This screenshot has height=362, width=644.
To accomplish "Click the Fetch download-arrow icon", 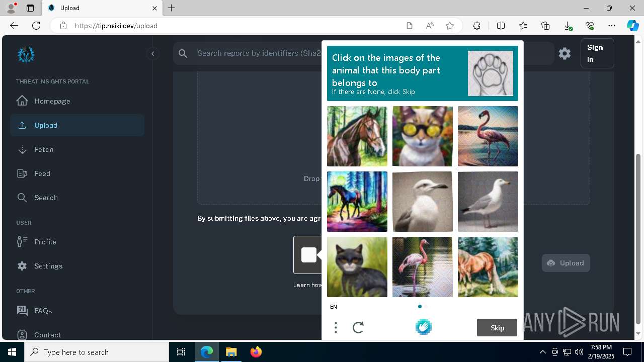I will tap(22, 149).
